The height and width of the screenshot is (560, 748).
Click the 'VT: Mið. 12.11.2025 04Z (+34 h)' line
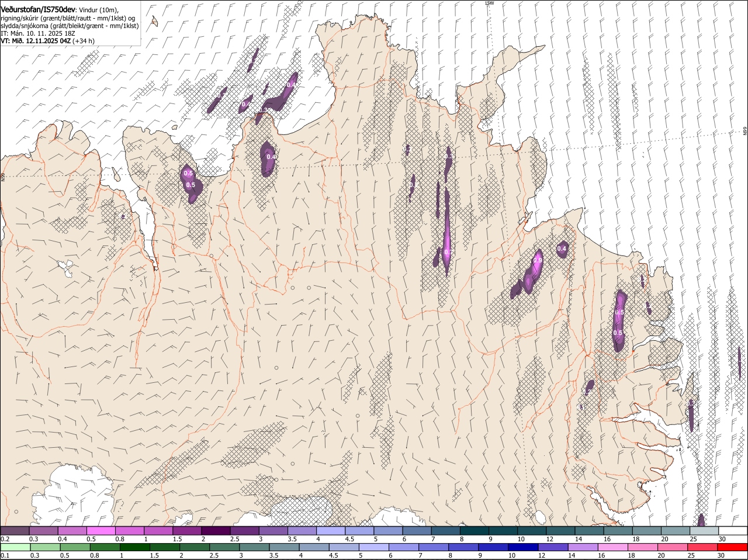pos(48,41)
